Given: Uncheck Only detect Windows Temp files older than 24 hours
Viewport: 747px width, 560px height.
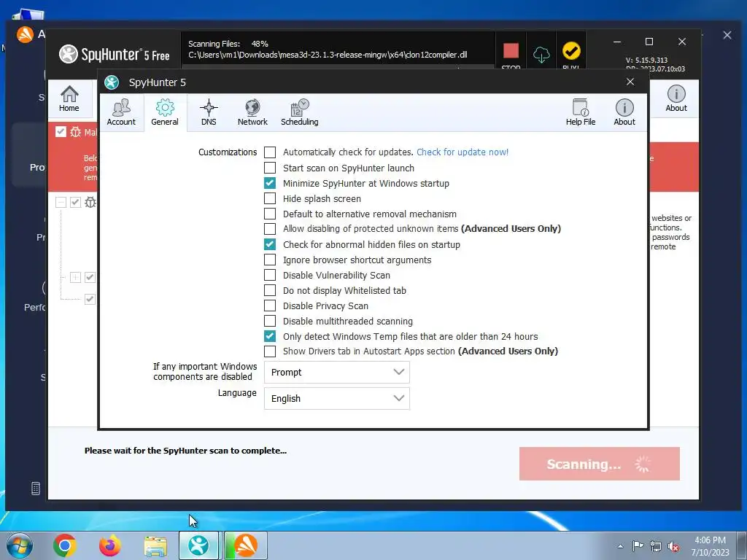Looking at the screenshot, I should point(270,336).
